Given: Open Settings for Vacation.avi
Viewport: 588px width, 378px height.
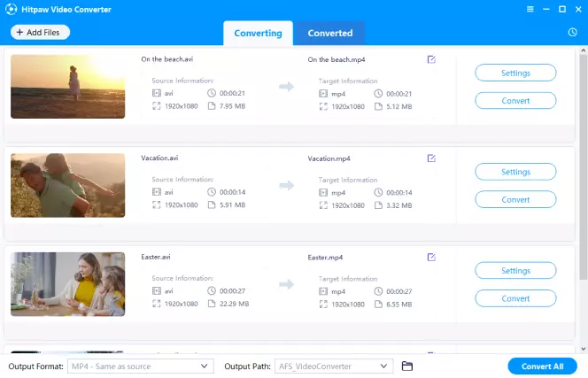Looking at the screenshot, I should coord(515,172).
